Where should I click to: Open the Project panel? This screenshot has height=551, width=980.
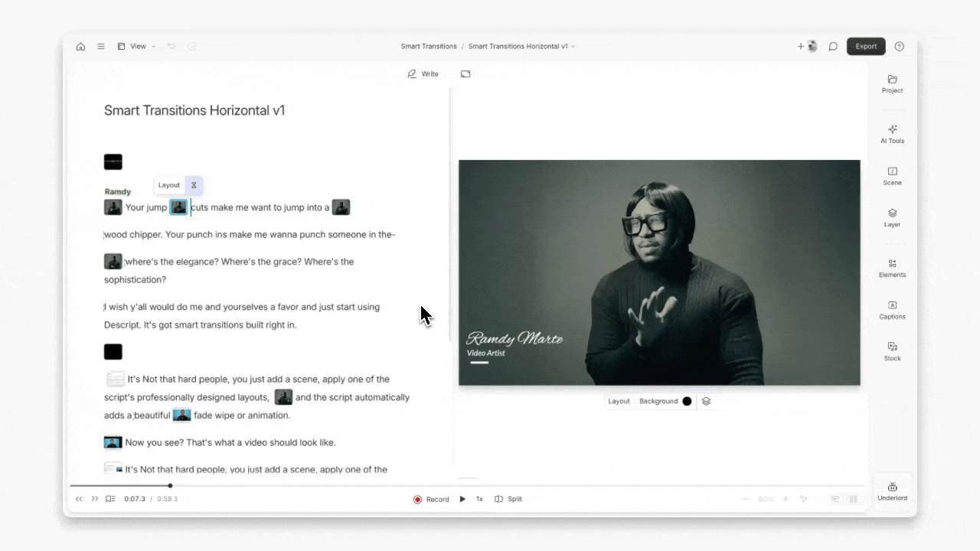(x=892, y=84)
